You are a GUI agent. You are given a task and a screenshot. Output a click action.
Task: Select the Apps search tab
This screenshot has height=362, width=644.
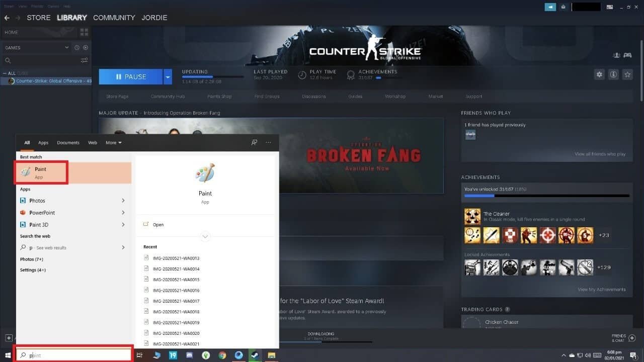coord(43,143)
